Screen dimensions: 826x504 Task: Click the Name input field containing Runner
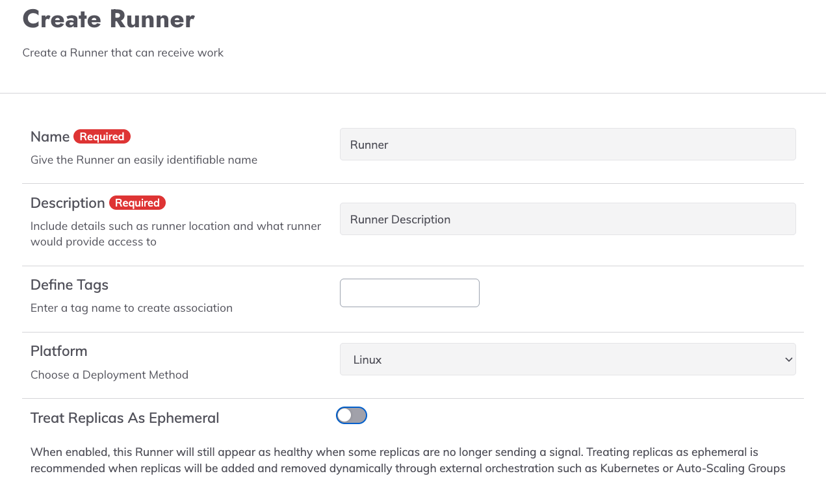coord(567,144)
